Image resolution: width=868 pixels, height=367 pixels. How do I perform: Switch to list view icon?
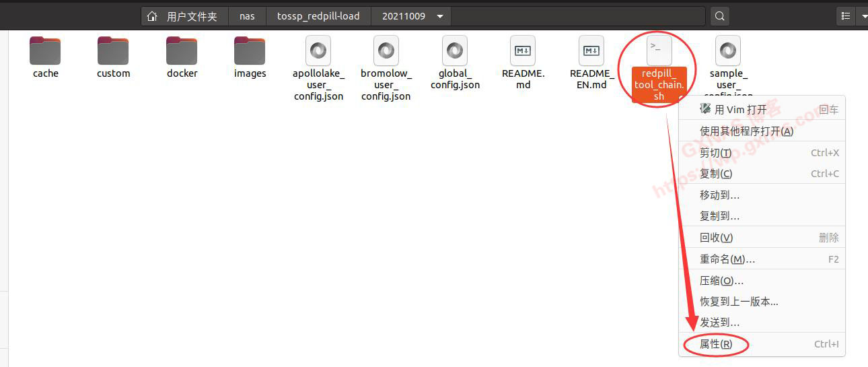845,16
